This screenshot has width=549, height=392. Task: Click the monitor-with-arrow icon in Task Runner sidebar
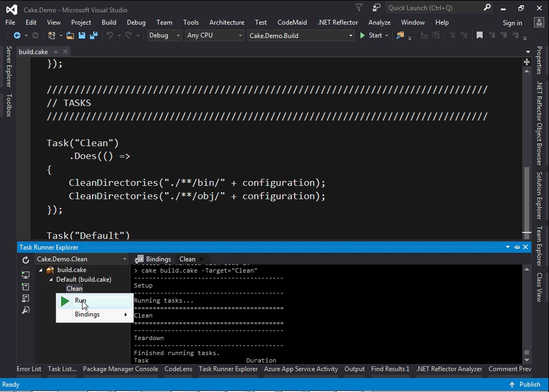[26, 275]
